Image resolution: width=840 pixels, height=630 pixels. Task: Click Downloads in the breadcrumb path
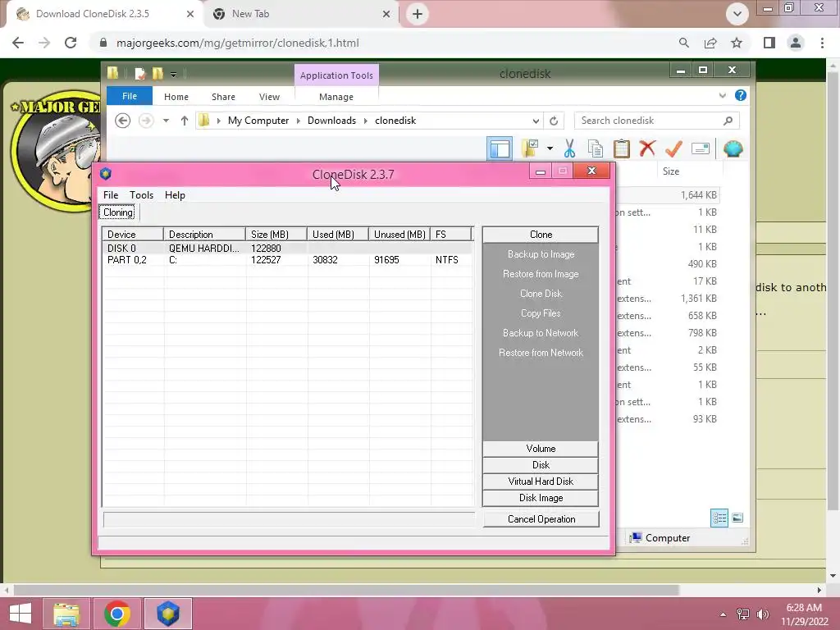click(x=331, y=121)
